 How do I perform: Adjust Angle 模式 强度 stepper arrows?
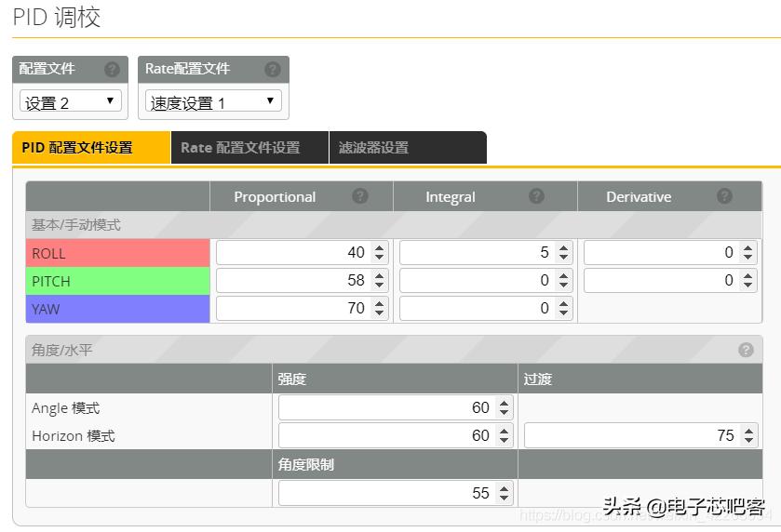pyautogui.click(x=504, y=407)
